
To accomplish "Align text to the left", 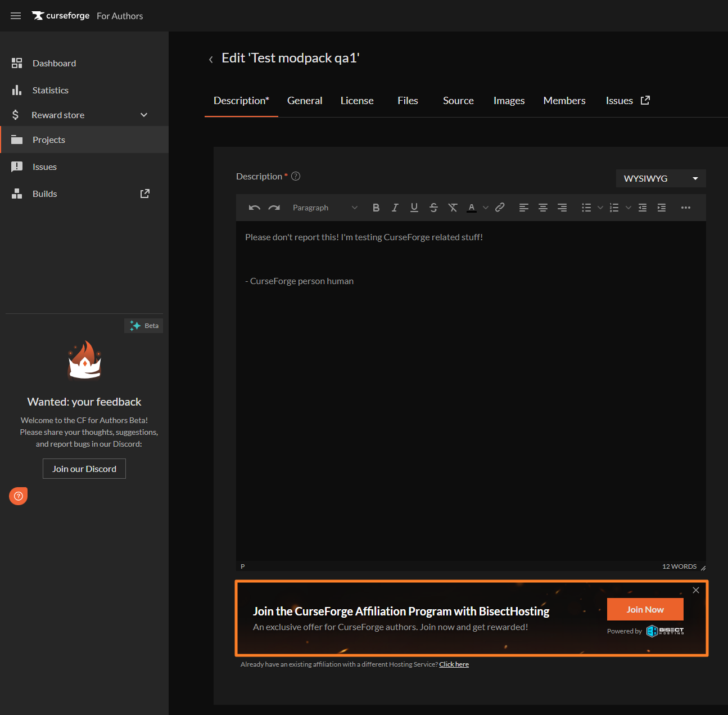I will point(523,208).
